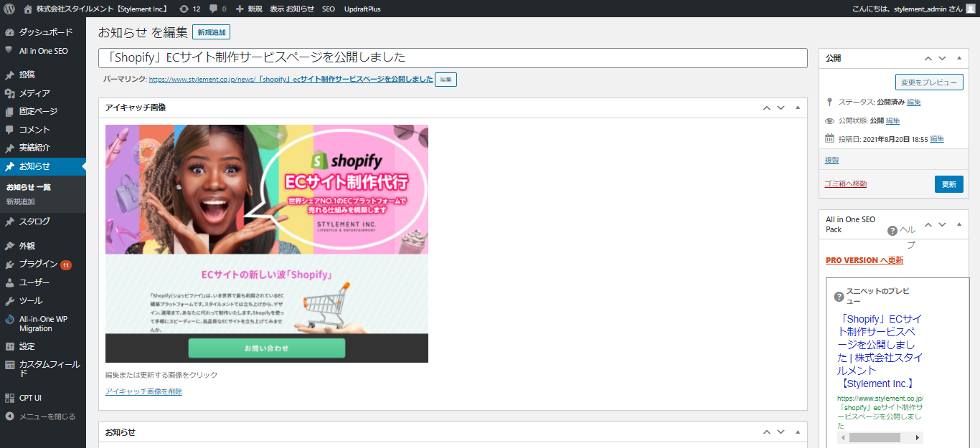Move 公開 panel down
Screen dimensions: 980x448
(x=942, y=58)
